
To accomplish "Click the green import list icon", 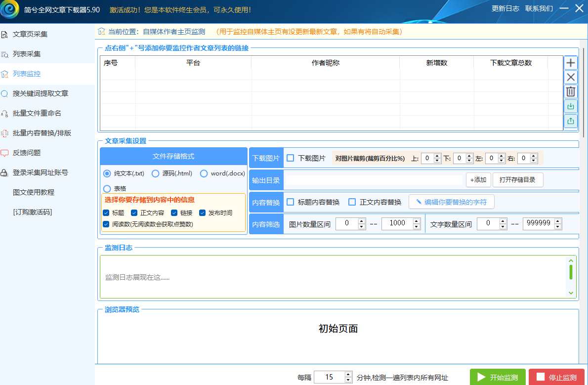I will (571, 106).
